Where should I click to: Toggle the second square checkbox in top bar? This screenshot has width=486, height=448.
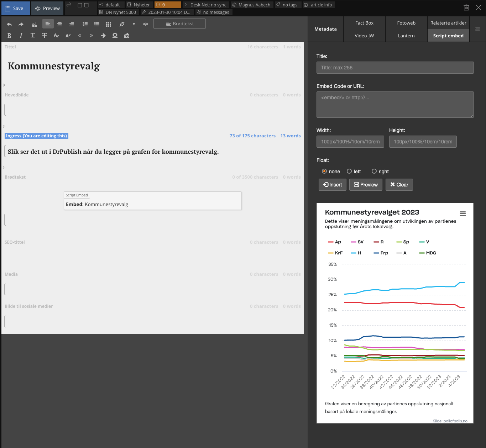pyautogui.click(x=86, y=5)
